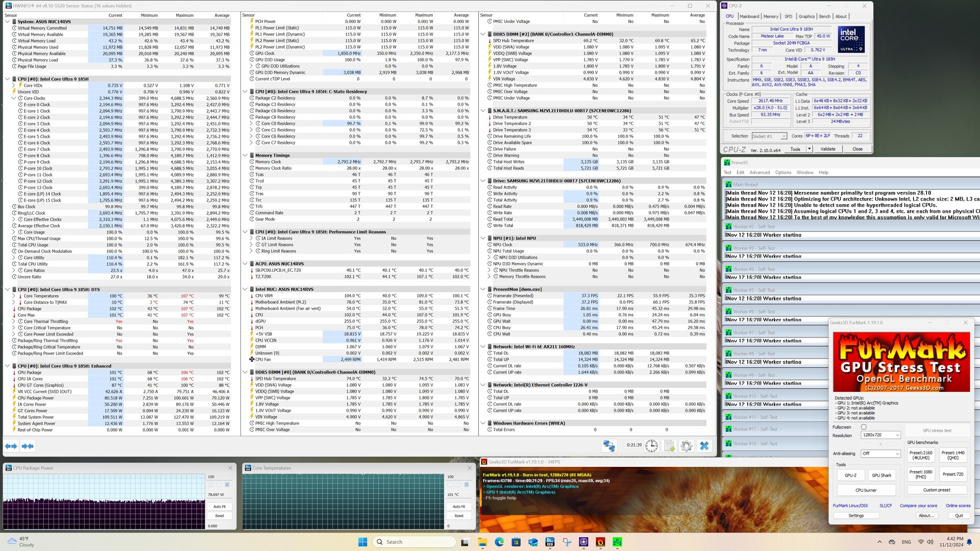Open the Online scores link in FurMark

[958, 506]
